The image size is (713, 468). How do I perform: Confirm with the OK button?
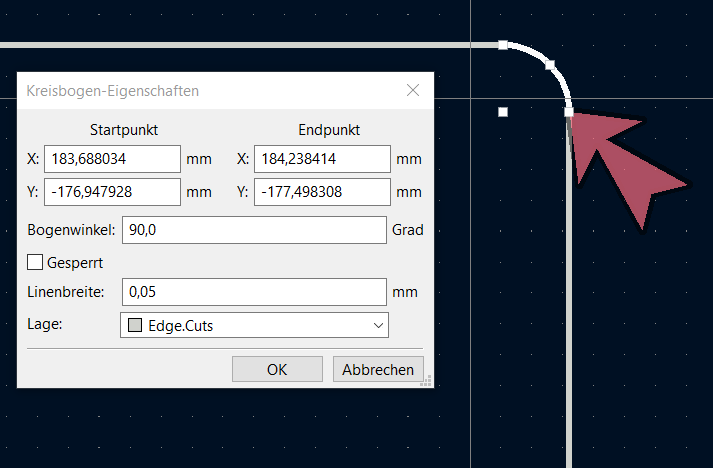pyautogui.click(x=277, y=369)
